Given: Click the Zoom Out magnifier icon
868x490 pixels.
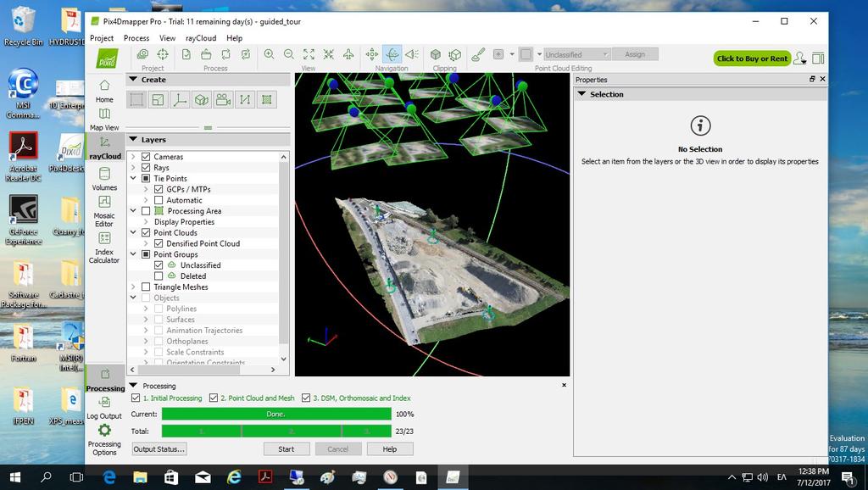Looking at the screenshot, I should (289, 54).
